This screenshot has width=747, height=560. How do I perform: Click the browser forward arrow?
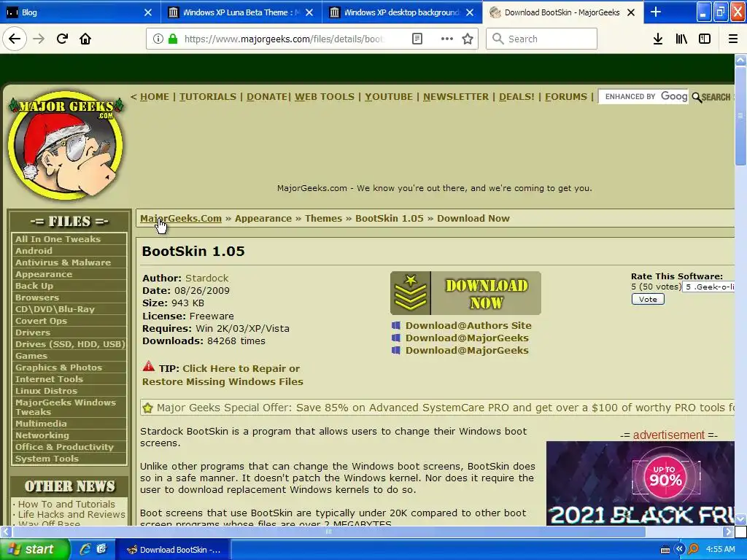pyautogui.click(x=39, y=39)
